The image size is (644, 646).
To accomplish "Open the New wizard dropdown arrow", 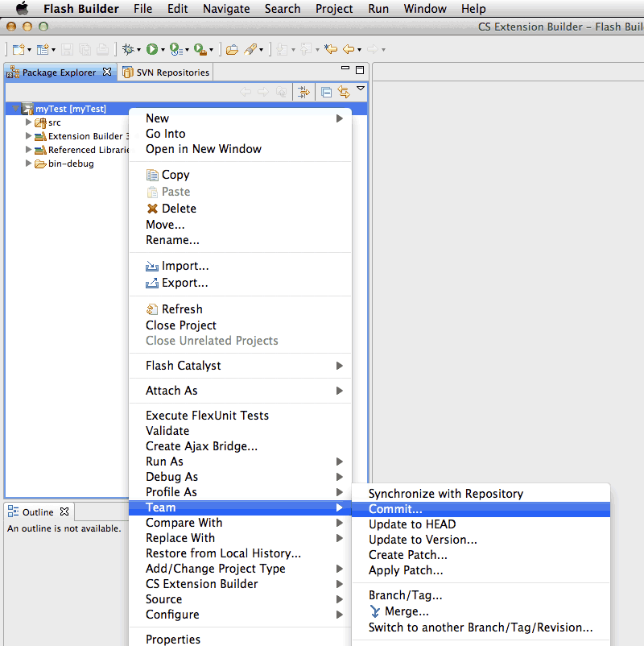I will pos(29,50).
